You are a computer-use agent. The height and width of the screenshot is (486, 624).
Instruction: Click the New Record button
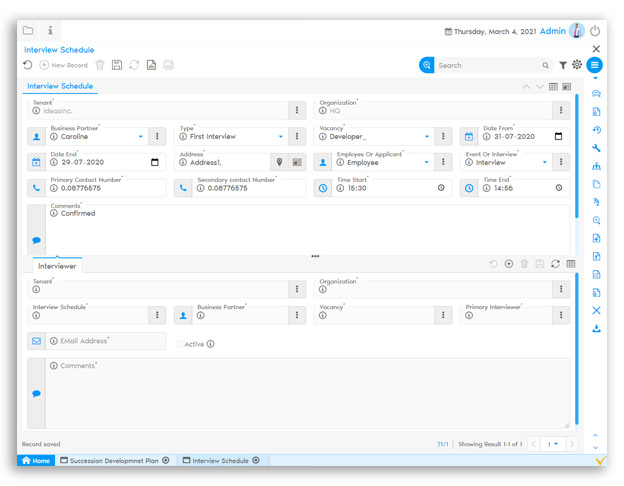click(63, 65)
